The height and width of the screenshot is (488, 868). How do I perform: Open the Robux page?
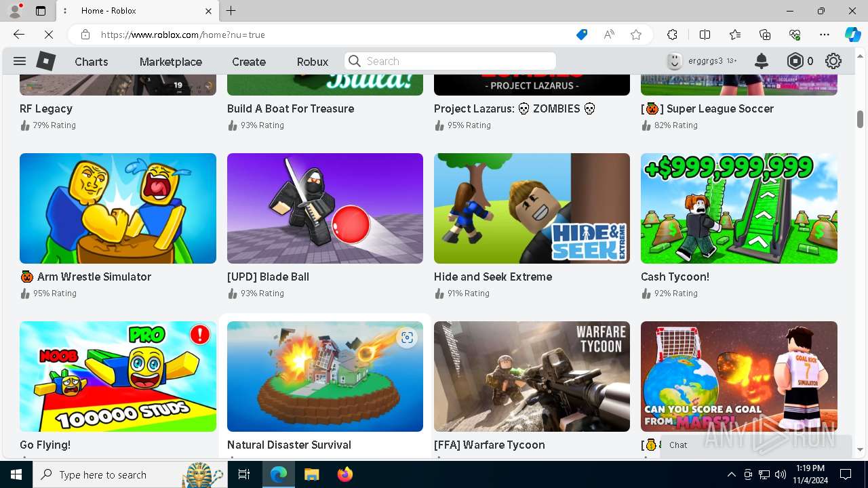click(313, 62)
